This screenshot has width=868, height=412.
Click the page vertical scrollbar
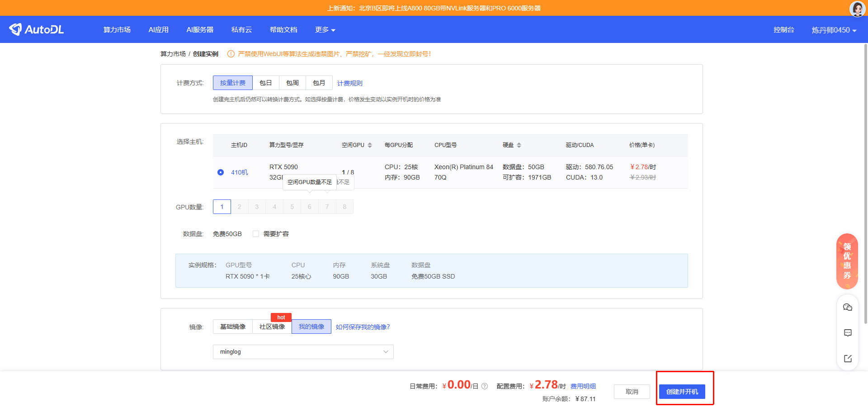865,181
